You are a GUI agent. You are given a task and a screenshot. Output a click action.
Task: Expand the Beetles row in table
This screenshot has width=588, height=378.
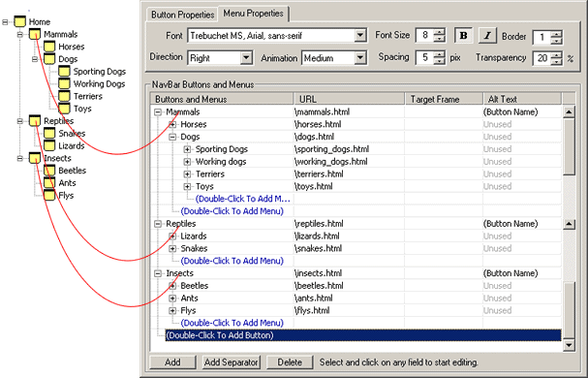(x=172, y=286)
